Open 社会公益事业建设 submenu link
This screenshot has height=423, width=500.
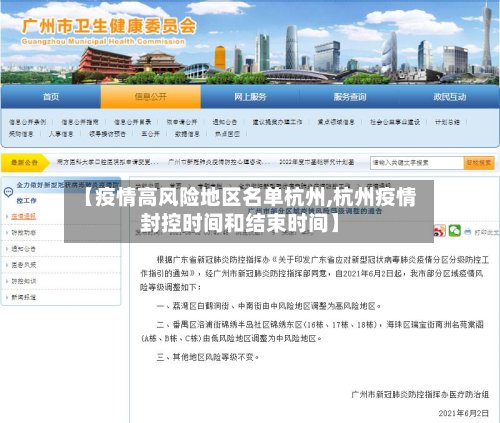click(x=395, y=122)
